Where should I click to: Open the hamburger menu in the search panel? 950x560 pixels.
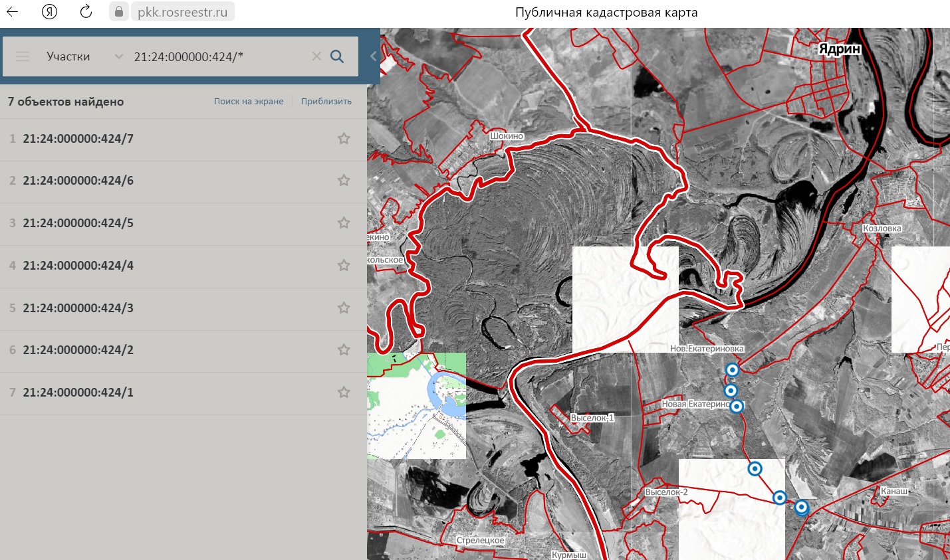coord(23,56)
